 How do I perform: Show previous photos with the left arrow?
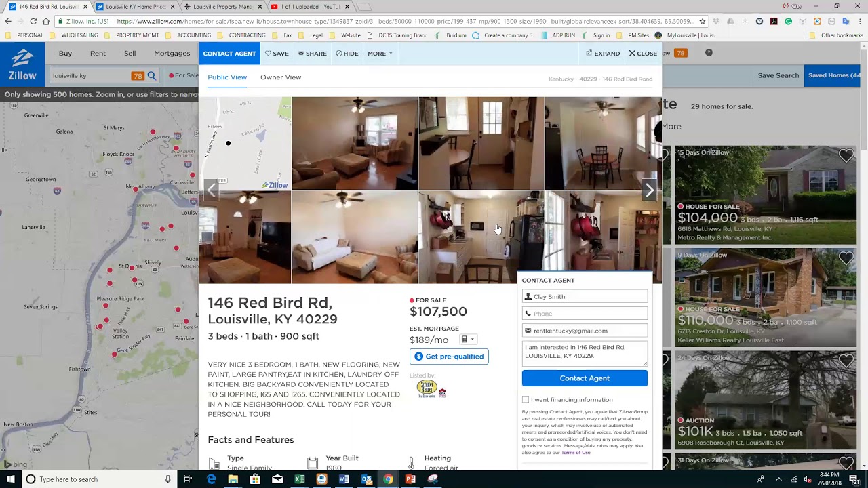(212, 190)
